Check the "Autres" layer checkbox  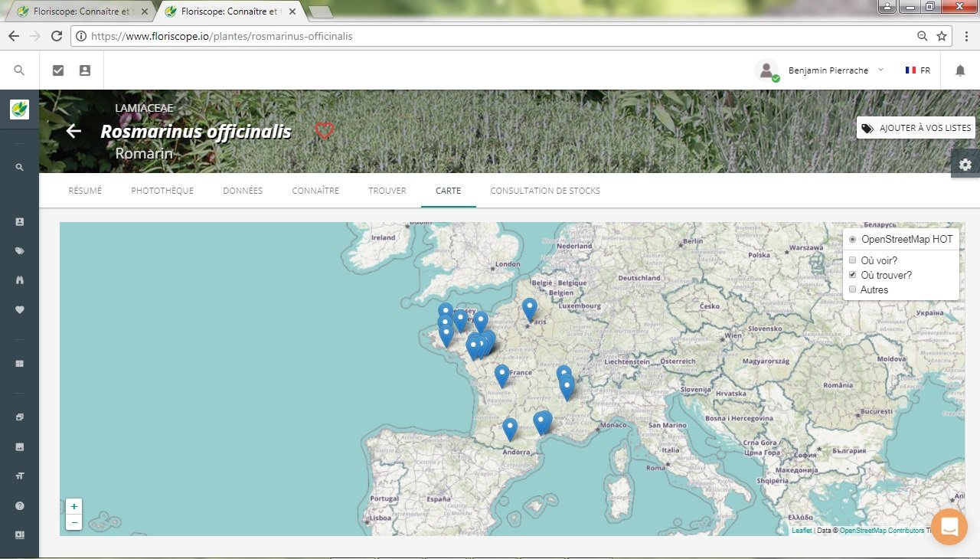(x=853, y=289)
